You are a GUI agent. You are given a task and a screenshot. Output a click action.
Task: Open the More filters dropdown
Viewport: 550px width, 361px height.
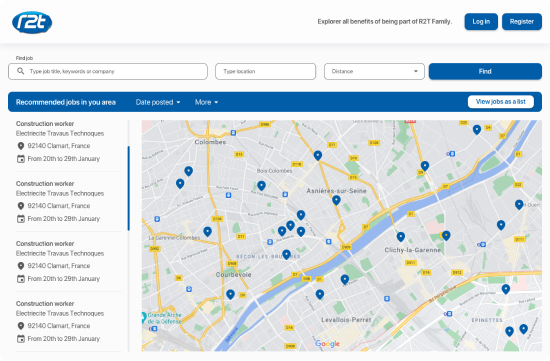tap(206, 102)
